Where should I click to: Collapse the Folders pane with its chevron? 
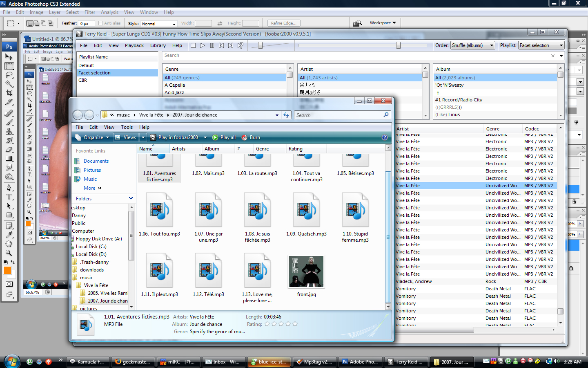coord(131,198)
